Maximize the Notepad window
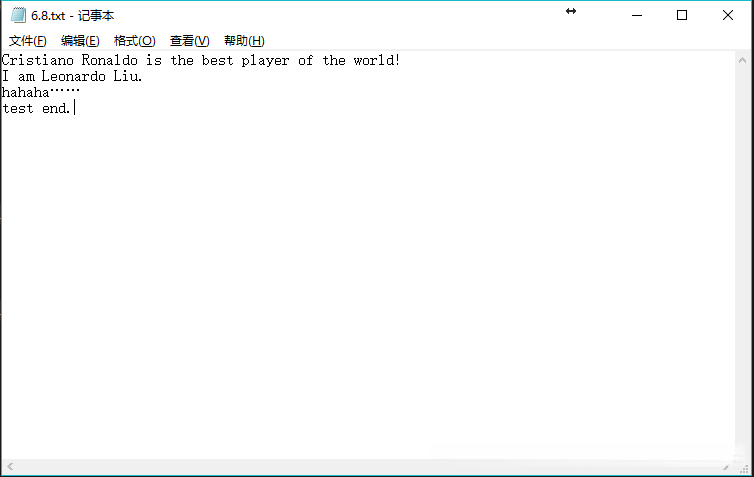 (682, 15)
